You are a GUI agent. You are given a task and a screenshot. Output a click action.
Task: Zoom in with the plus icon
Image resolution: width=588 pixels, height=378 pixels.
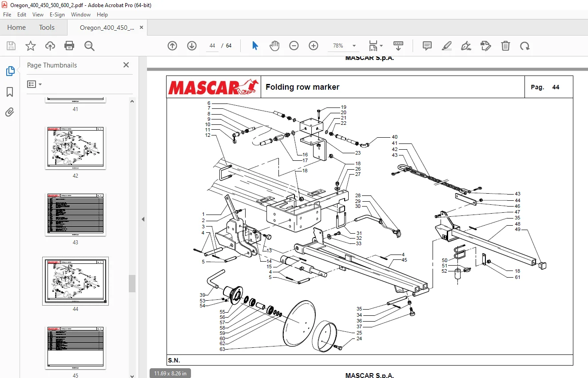click(x=314, y=46)
